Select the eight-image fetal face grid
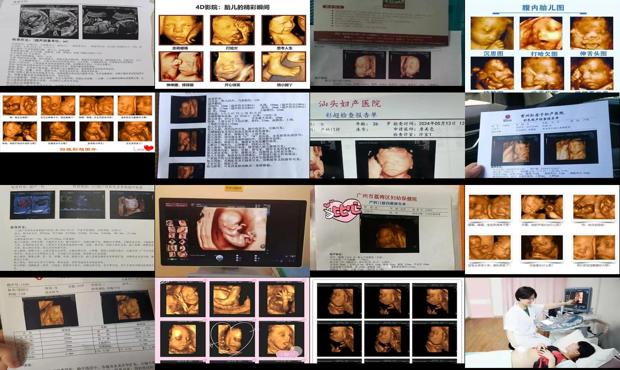The height and width of the screenshot is (370, 620). pyautogui.click(x=78, y=123)
